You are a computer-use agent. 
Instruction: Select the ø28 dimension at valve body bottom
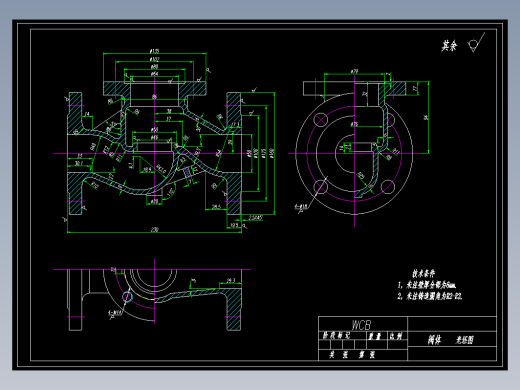pyautogui.click(x=154, y=202)
